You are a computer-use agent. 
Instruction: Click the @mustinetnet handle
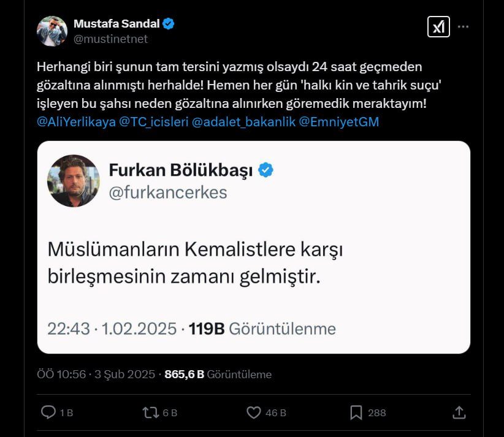coord(110,39)
